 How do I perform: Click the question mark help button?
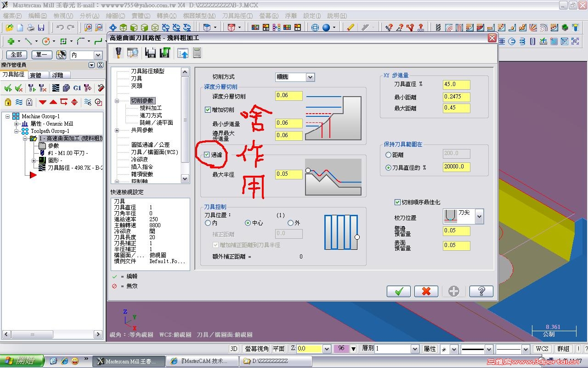pyautogui.click(x=481, y=291)
